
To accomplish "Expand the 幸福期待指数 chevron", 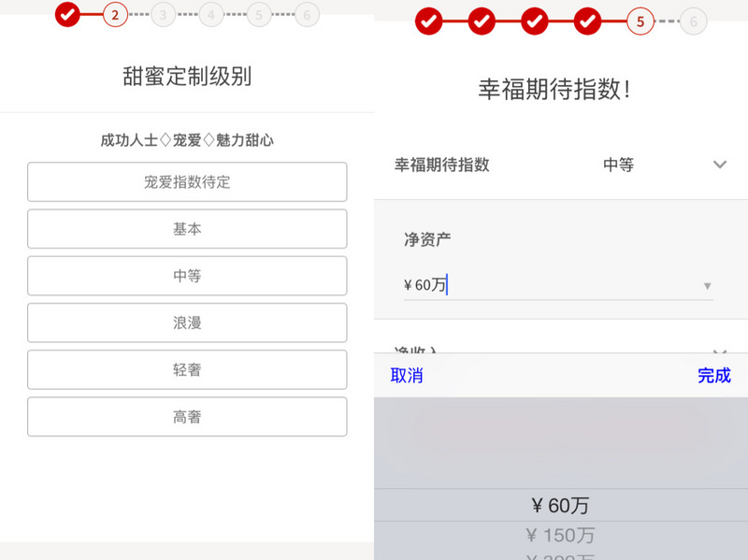I will point(719,165).
